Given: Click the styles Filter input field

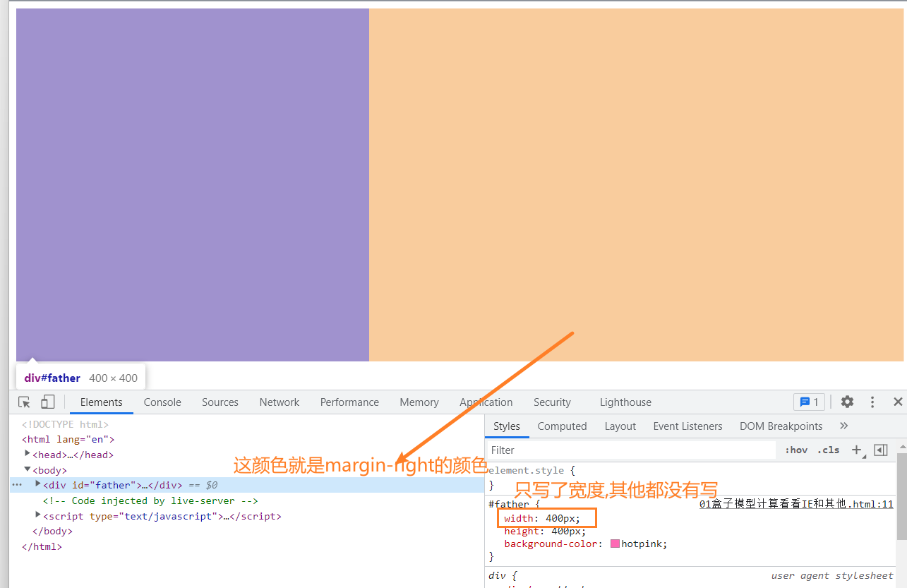Looking at the screenshot, I should click(631, 450).
